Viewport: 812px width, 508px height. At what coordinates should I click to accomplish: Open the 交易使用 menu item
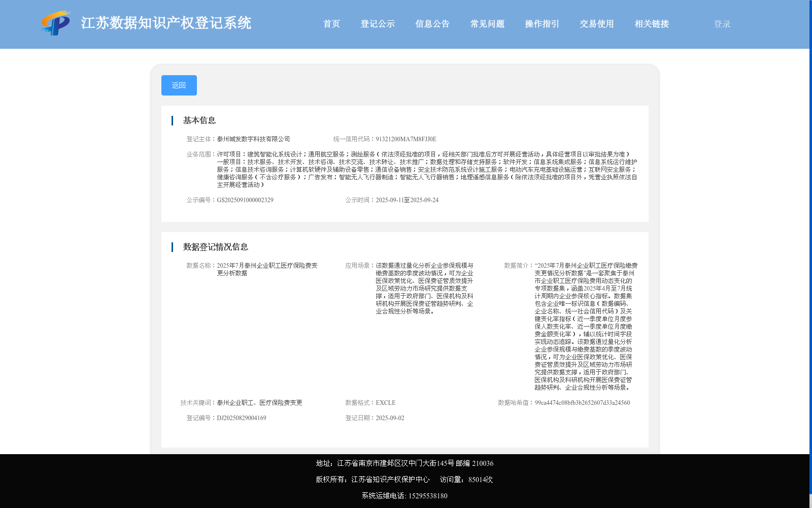pyautogui.click(x=597, y=24)
